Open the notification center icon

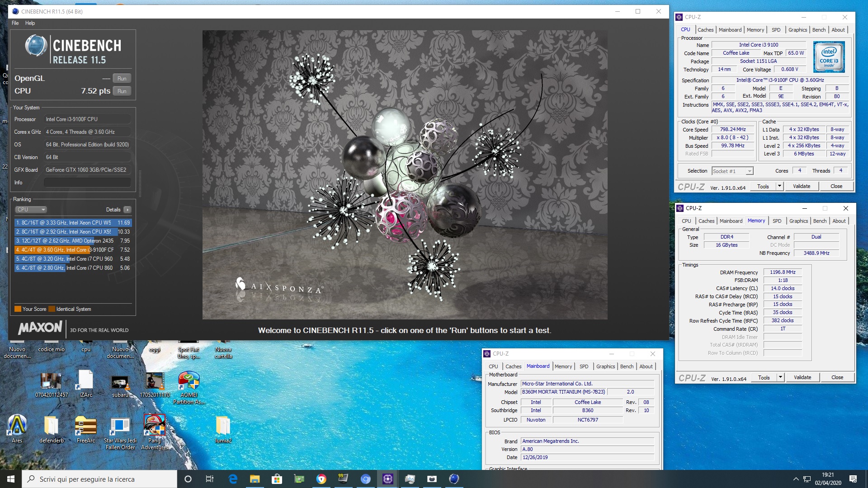click(853, 479)
